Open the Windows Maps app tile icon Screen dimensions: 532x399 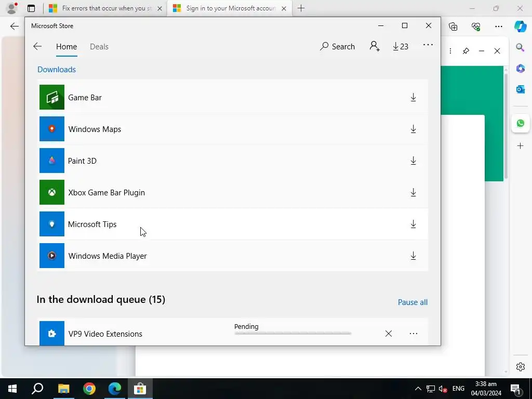click(52, 129)
